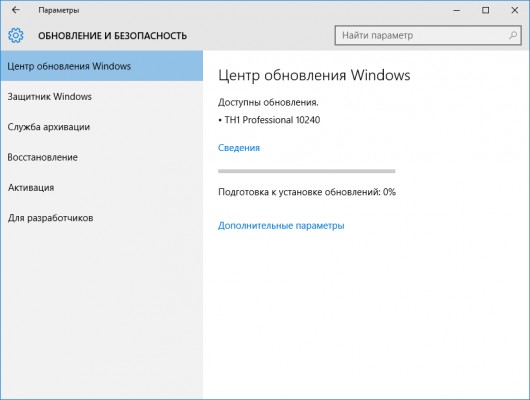530x400 pixels.
Task: Open Служба архивации section
Action: pos(102,127)
